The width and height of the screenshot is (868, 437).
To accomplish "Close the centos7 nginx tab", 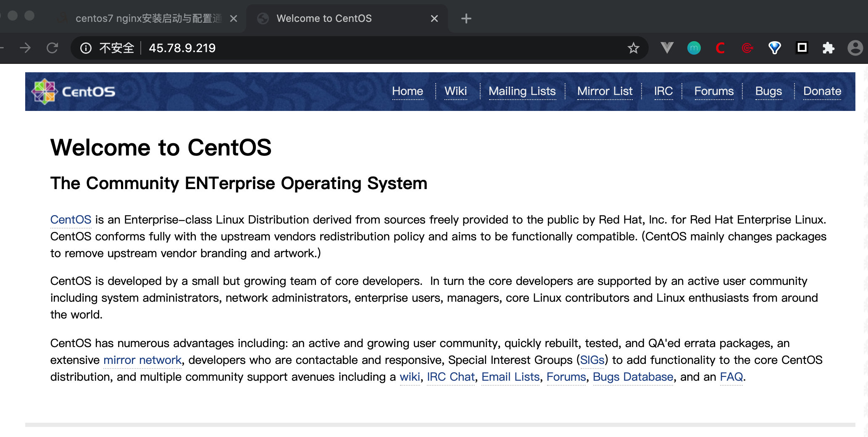I will pyautogui.click(x=234, y=18).
